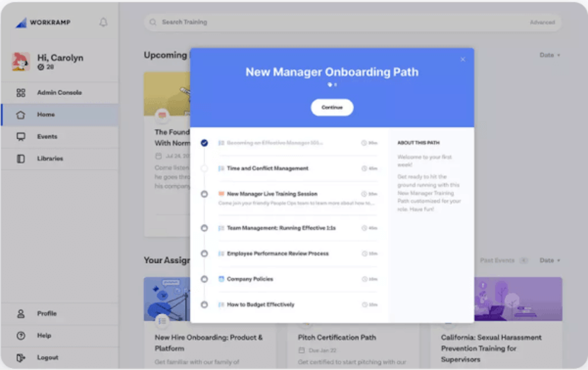Screen dimensions: 588x370
Task: Open Becoming an Effective Manager 101
Action: point(275,143)
